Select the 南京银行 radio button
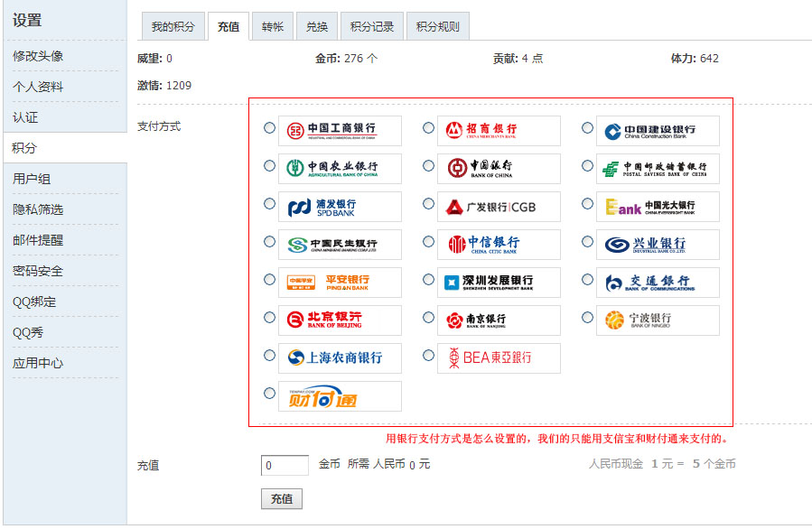 pyautogui.click(x=428, y=317)
